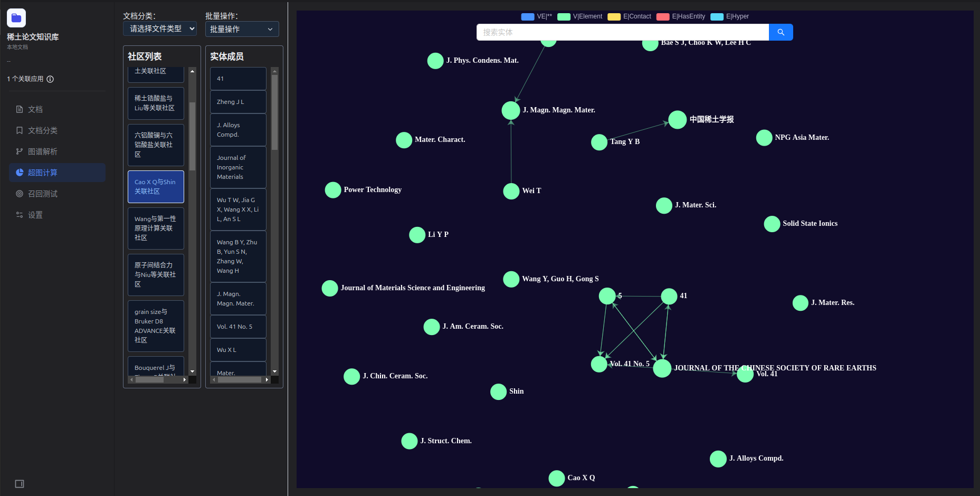
Task: Click the Wang Y, Guo H, Gong S node
Action: point(511,279)
